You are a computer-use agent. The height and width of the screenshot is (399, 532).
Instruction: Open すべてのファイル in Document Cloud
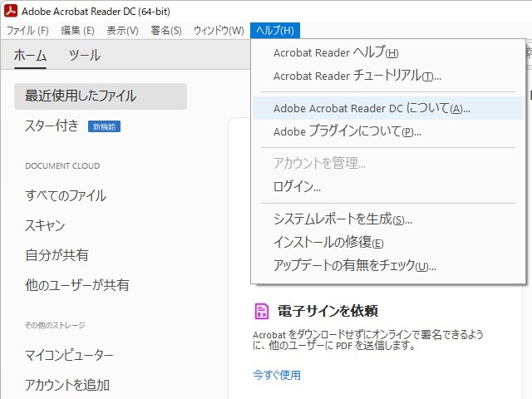pos(66,196)
